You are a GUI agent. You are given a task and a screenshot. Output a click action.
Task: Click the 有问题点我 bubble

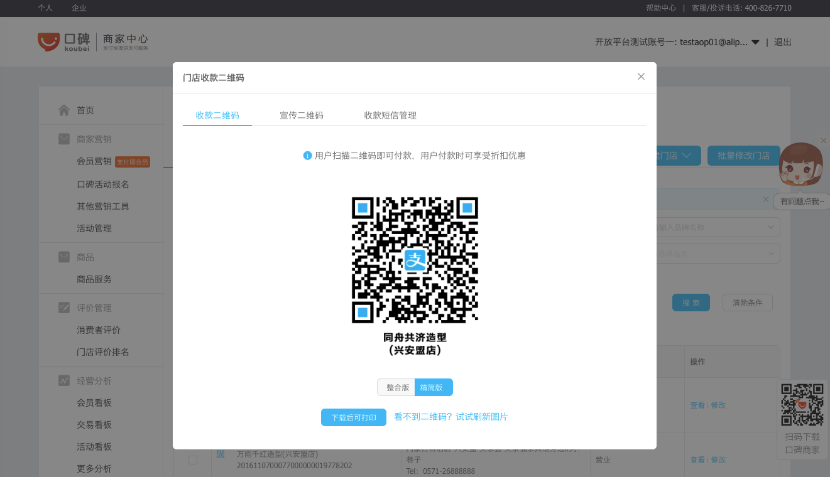[x=802, y=201]
